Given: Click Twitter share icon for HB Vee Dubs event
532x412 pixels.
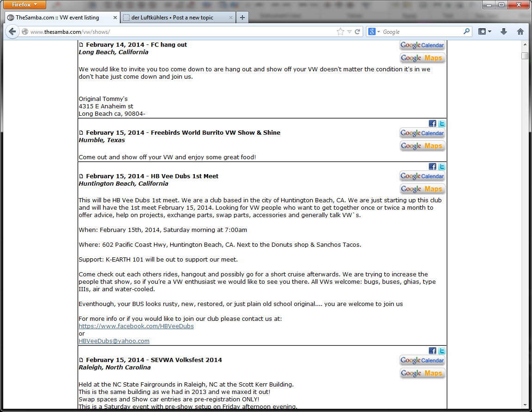Looking at the screenshot, I should [x=442, y=167].
